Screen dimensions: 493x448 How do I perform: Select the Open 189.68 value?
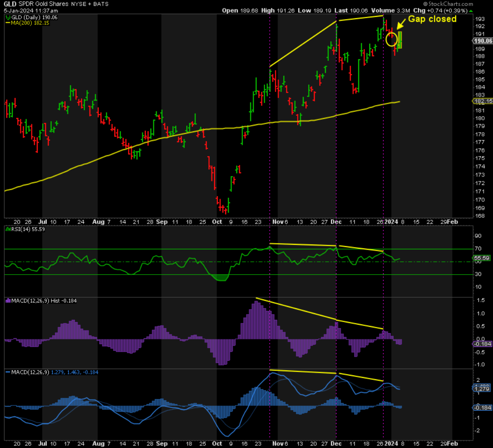point(240,10)
